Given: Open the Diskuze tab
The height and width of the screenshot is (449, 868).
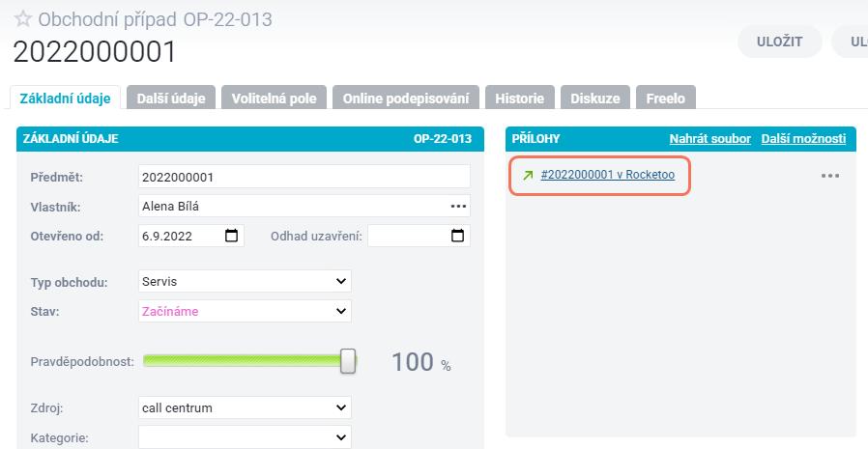Looking at the screenshot, I should 595,98.
